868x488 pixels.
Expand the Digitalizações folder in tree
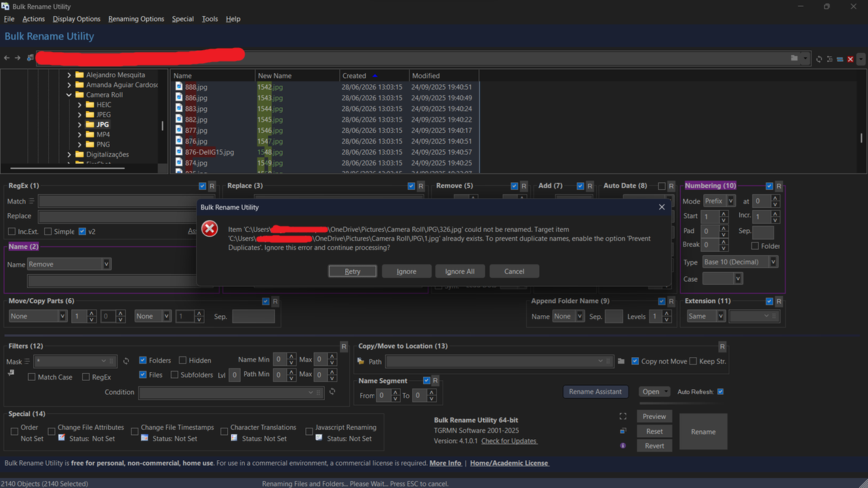(x=69, y=155)
